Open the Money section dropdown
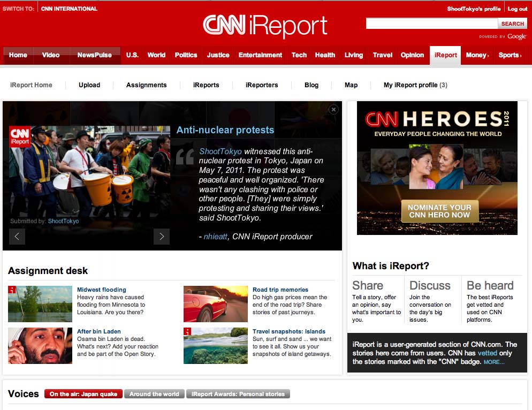Image resolution: width=532 pixels, height=410 pixels. click(477, 55)
